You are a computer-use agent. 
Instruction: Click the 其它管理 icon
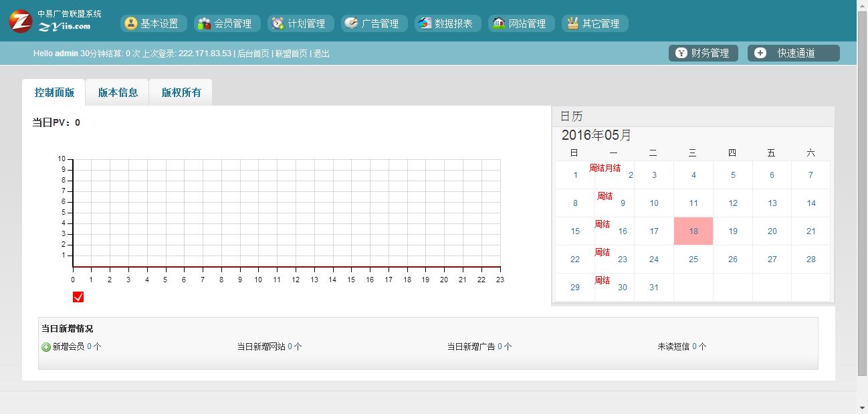572,23
